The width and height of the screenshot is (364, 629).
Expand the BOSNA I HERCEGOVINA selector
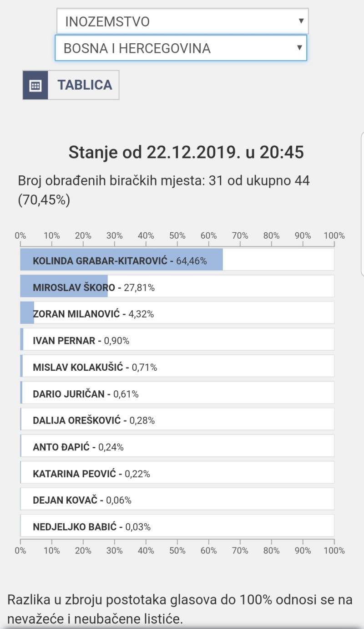pos(181,48)
